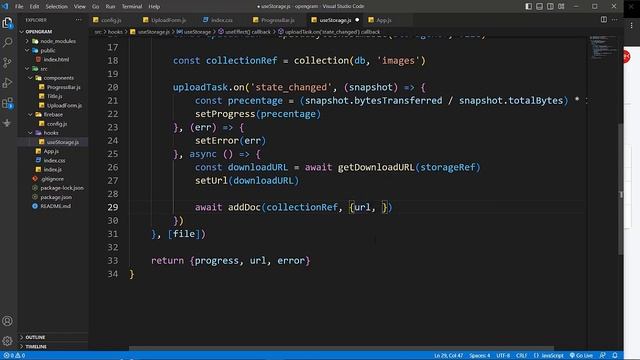This screenshot has width=640, height=360.
Task: Open the Help menu
Action: 154,6
